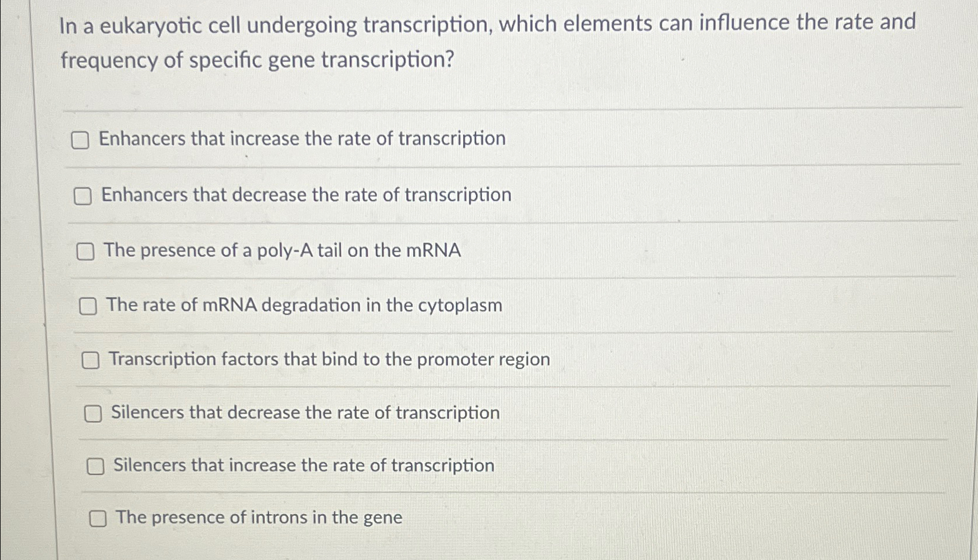
Task: Check 'Enhancers that increase the rate of transcription'
Action: click(x=80, y=140)
